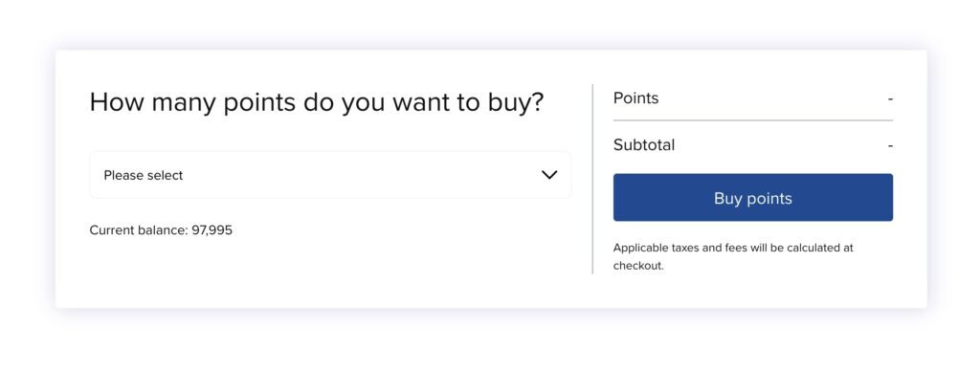Click the Subtotal label in summary
Image resolution: width=980 pixels, height=391 pixels.
pos(643,145)
